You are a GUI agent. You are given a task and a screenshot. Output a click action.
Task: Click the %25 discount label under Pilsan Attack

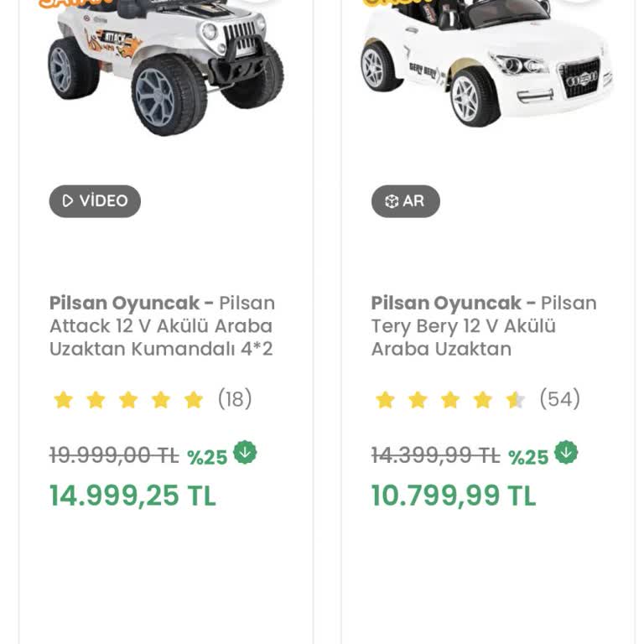pyautogui.click(x=207, y=457)
